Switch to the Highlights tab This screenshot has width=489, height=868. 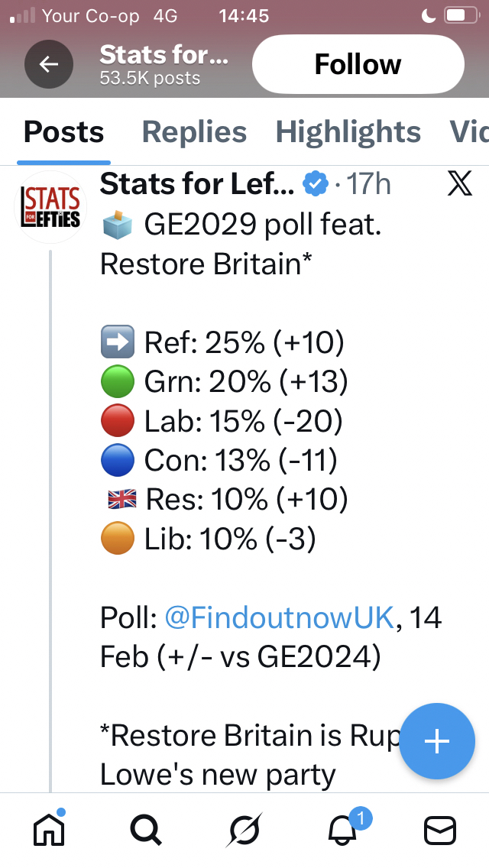(x=348, y=132)
